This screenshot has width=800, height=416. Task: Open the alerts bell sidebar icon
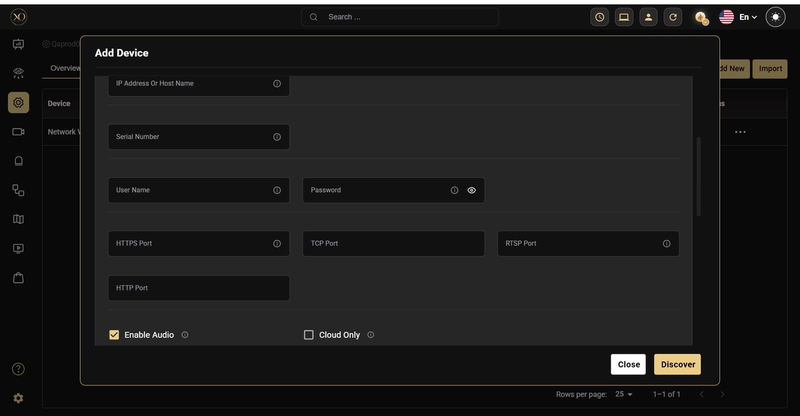[18, 161]
